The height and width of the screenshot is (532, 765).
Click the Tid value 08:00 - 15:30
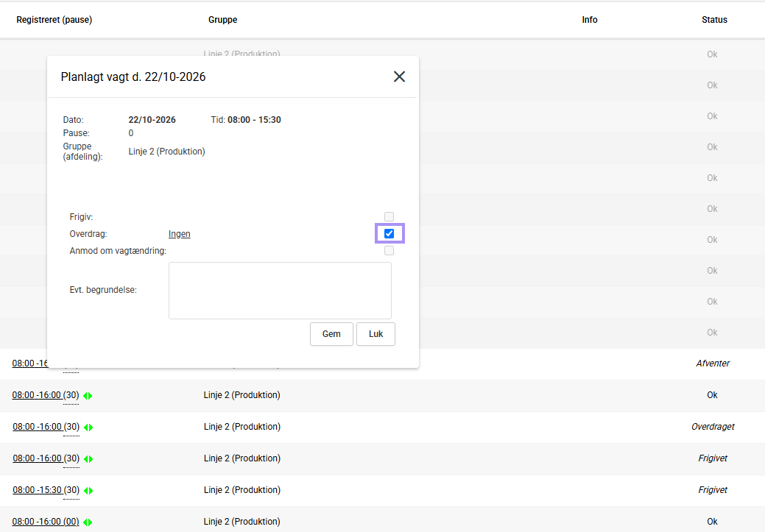[254, 120]
